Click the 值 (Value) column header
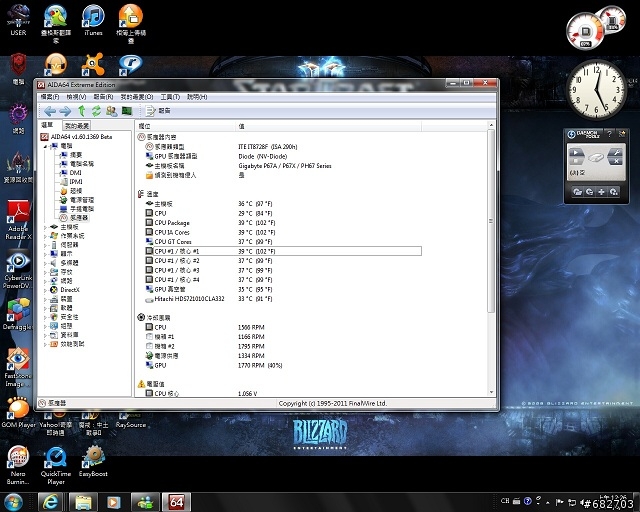Screen dimensions: 640x512 [x=329, y=126]
